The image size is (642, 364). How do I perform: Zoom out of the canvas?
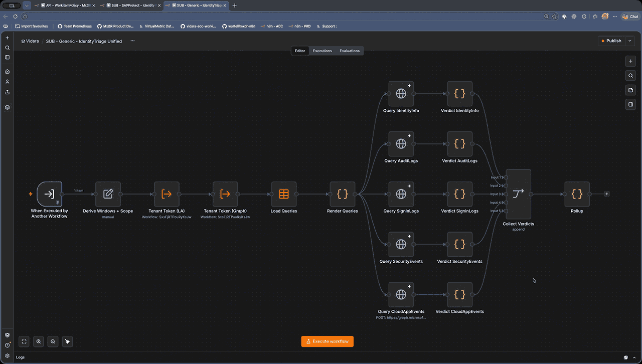53,341
